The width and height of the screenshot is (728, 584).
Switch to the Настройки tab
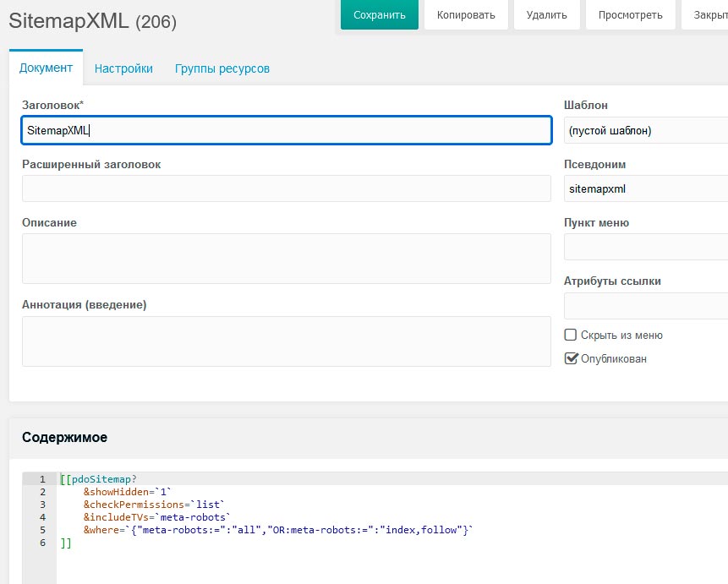(x=123, y=68)
